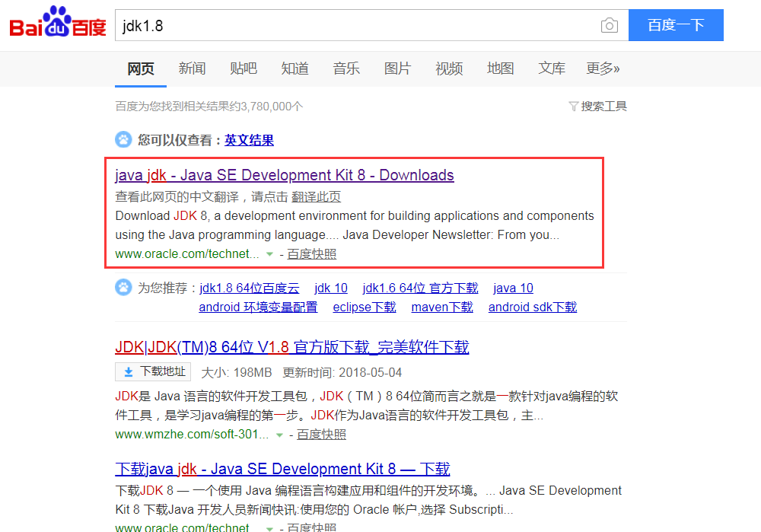This screenshot has height=532, width=761.
Task: Switch to the 知道 tab
Action: [295, 68]
